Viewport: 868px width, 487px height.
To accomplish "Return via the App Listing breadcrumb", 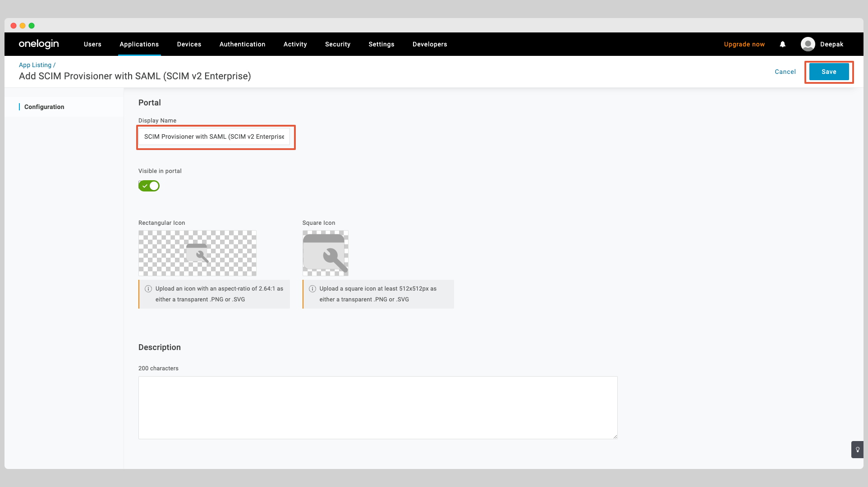I will click(x=35, y=64).
